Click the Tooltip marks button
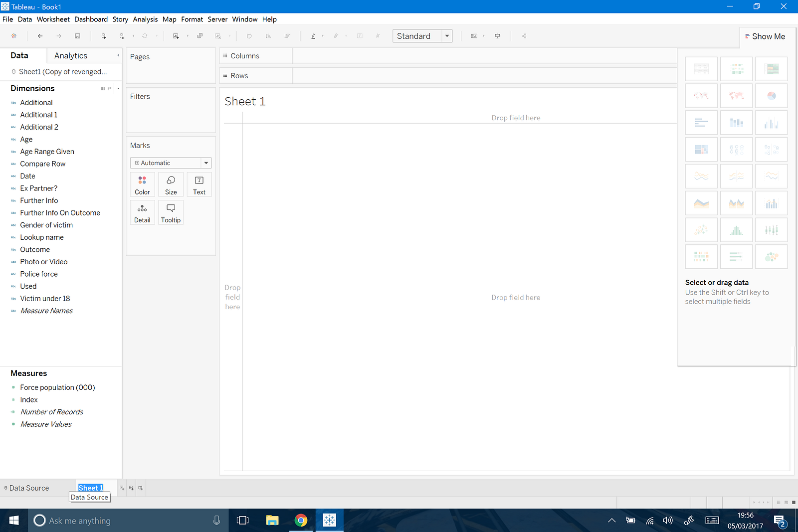798x532 pixels. [171, 213]
